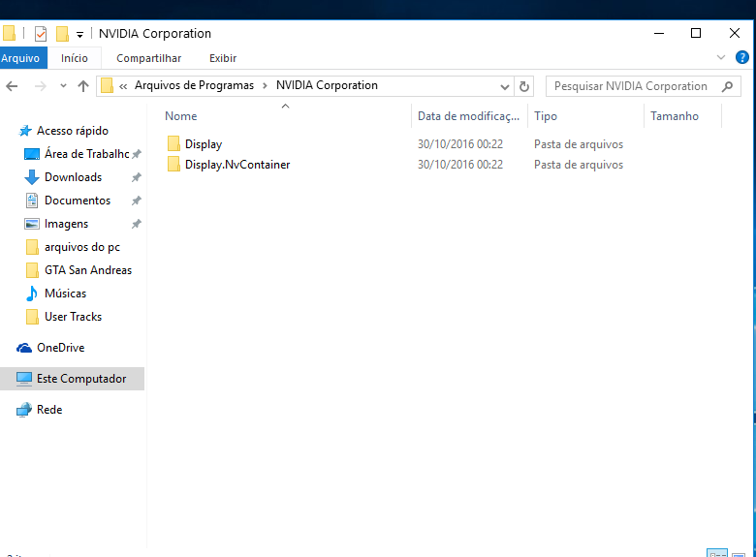
Task: Click the folder icon in the address bar
Action: click(x=107, y=86)
